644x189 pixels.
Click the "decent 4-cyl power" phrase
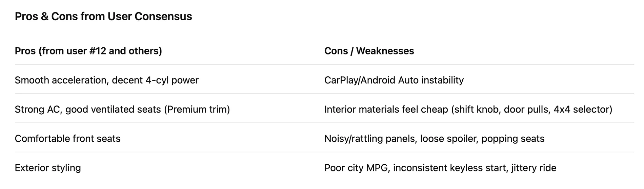(155, 80)
